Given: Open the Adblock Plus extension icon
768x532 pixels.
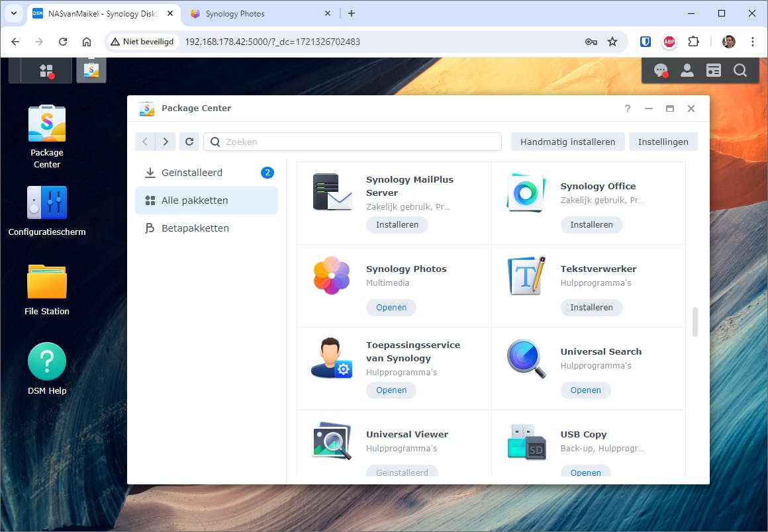Looking at the screenshot, I should click(x=669, y=42).
